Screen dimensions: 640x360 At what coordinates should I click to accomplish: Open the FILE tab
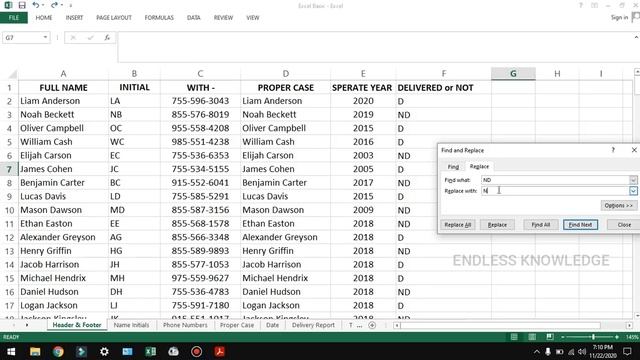(13, 18)
